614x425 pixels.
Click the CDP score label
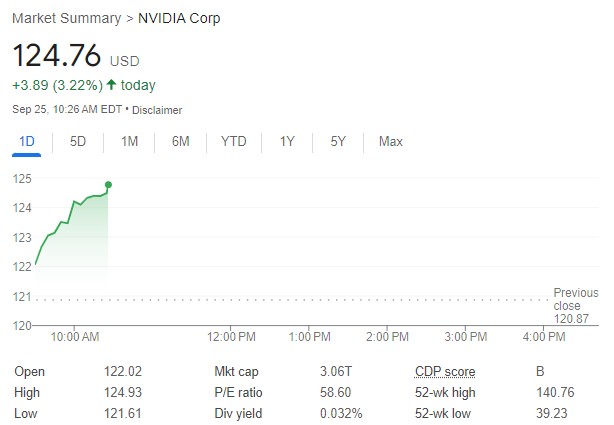[445, 372]
